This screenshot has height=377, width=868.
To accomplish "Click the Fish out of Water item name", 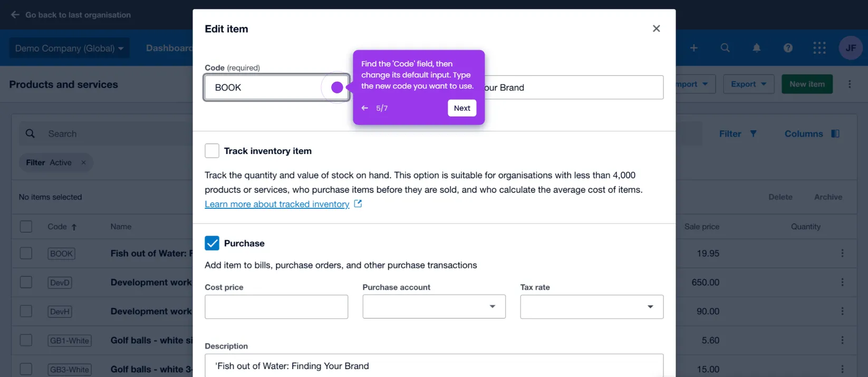I will 151,254.
